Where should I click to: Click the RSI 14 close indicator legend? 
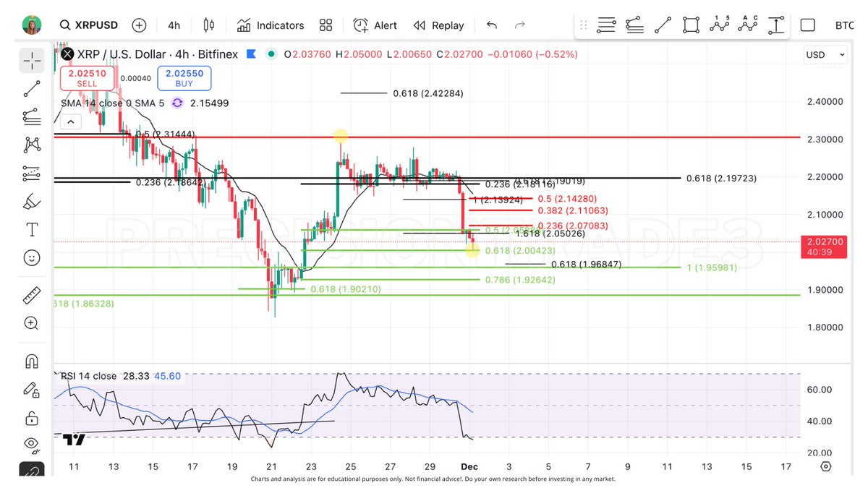(88, 376)
